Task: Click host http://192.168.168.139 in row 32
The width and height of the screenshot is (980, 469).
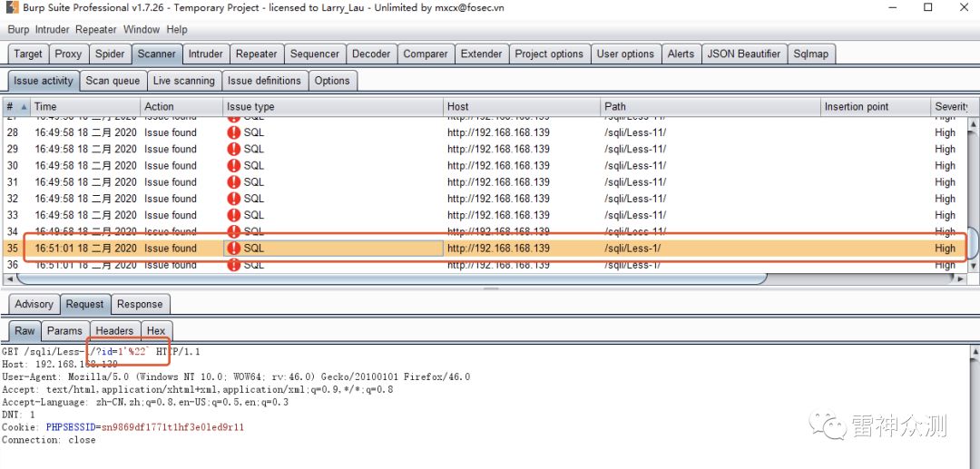Action: (x=498, y=199)
